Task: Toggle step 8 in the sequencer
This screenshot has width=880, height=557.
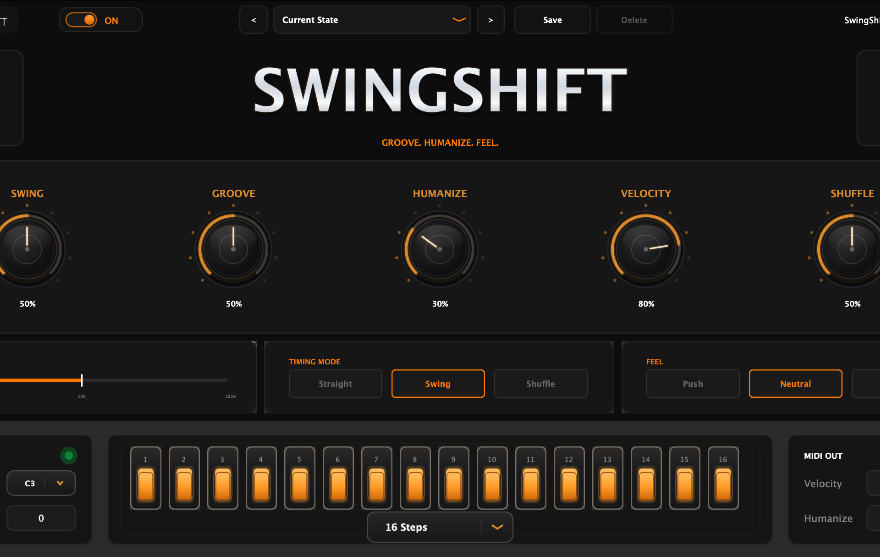Action: (x=415, y=478)
